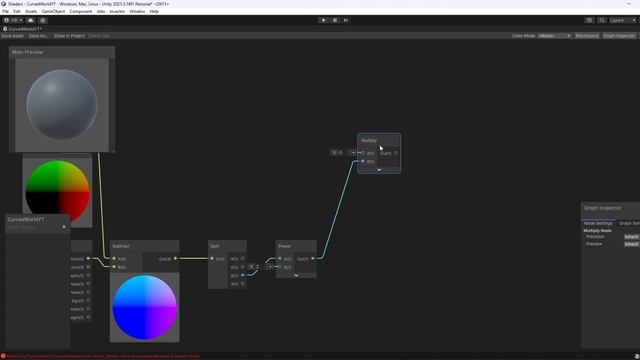Click Subtract node Out port
Viewport: 640px width, 360px height.
(x=175, y=258)
